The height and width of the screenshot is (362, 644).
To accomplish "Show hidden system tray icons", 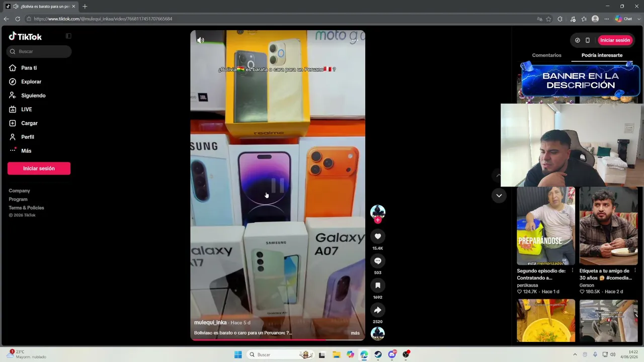I will coord(575,354).
